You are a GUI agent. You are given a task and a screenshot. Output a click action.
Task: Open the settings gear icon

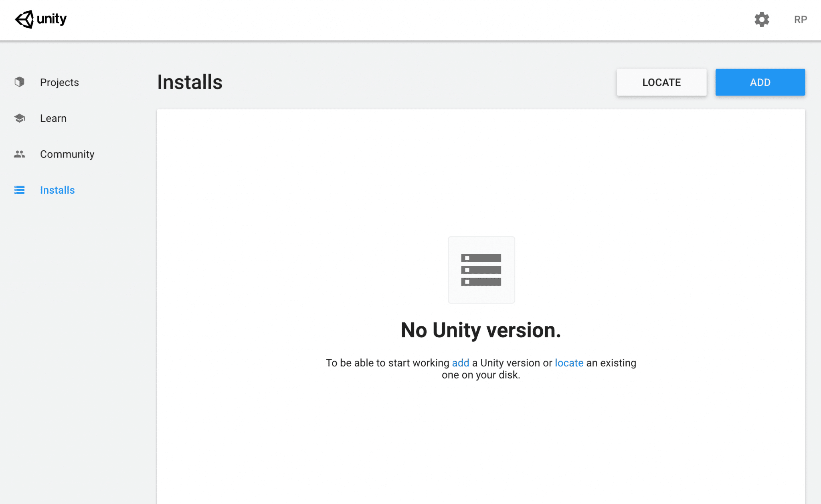pyautogui.click(x=761, y=19)
